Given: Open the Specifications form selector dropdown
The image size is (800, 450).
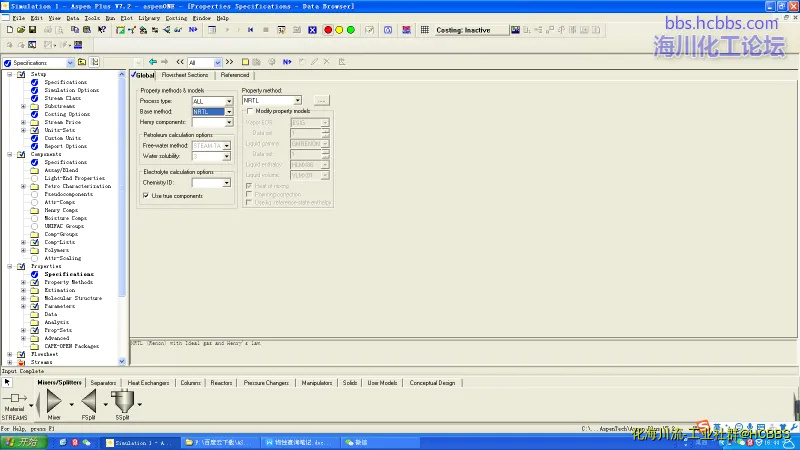Looking at the screenshot, I should pyautogui.click(x=70, y=63).
